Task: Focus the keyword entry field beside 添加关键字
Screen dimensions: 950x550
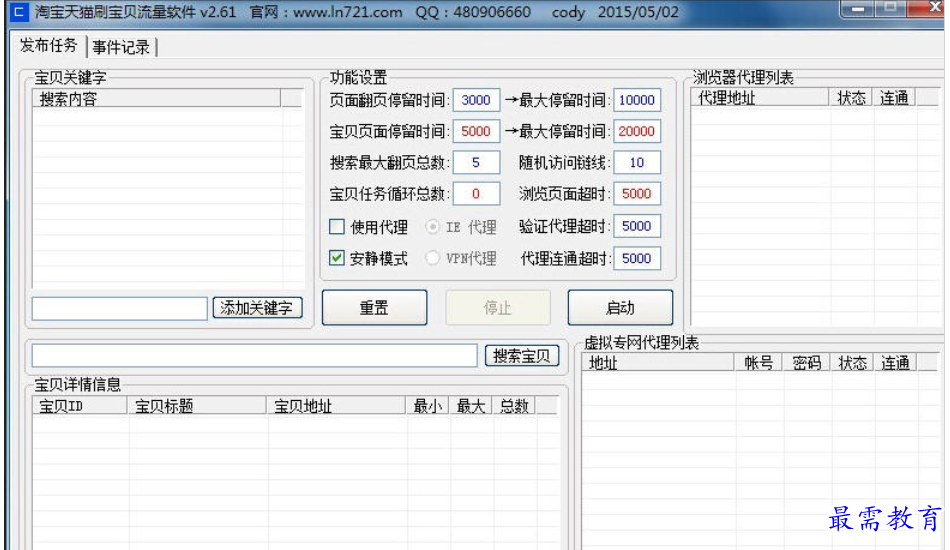Action: click(x=120, y=308)
